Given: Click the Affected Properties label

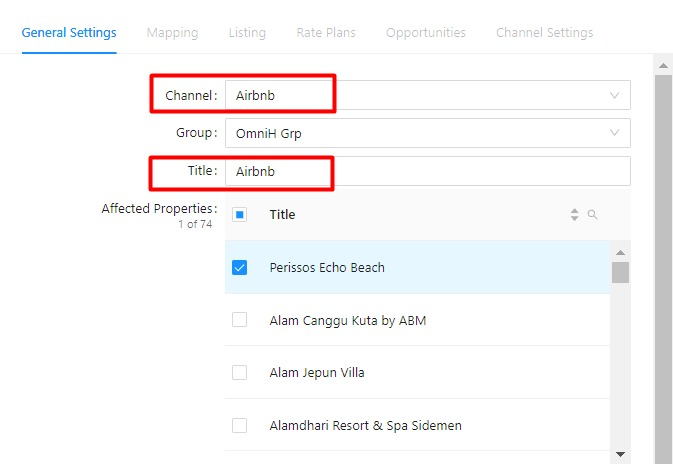Looking at the screenshot, I should click(x=159, y=209).
